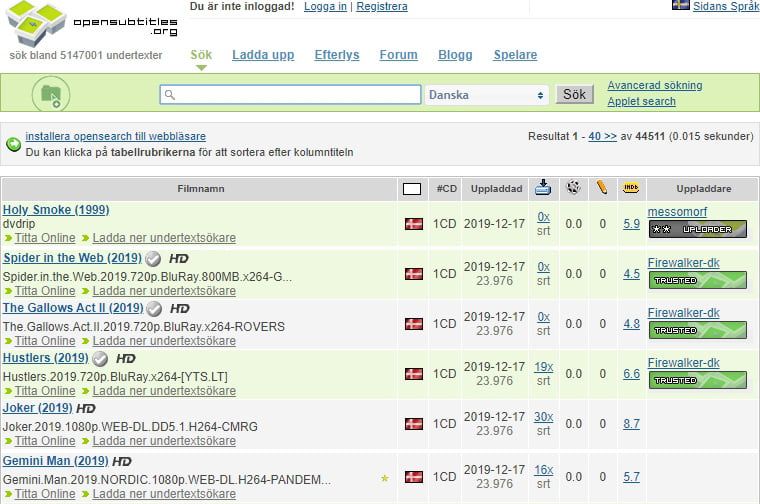
Task: Open the Sök tab
Action: pyautogui.click(x=201, y=55)
